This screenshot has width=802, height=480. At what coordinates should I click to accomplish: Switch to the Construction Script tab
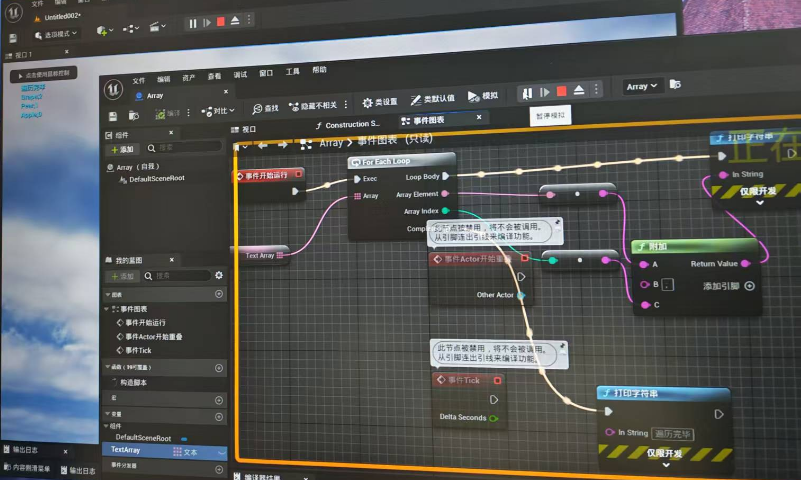point(347,124)
